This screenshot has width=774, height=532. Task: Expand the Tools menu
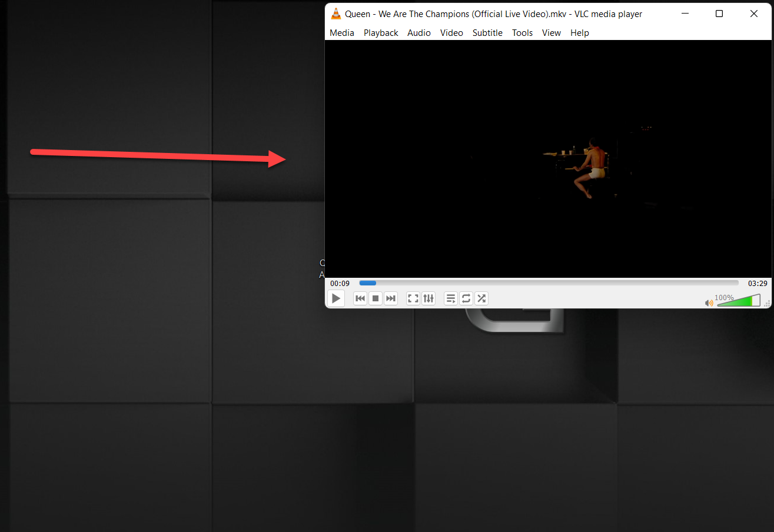522,33
